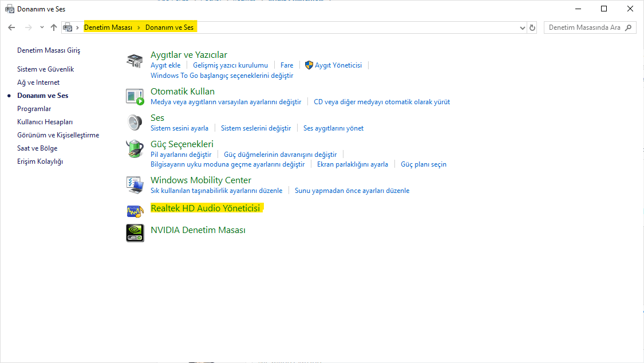
Task: Open the Ses speaker icon
Action: [135, 123]
